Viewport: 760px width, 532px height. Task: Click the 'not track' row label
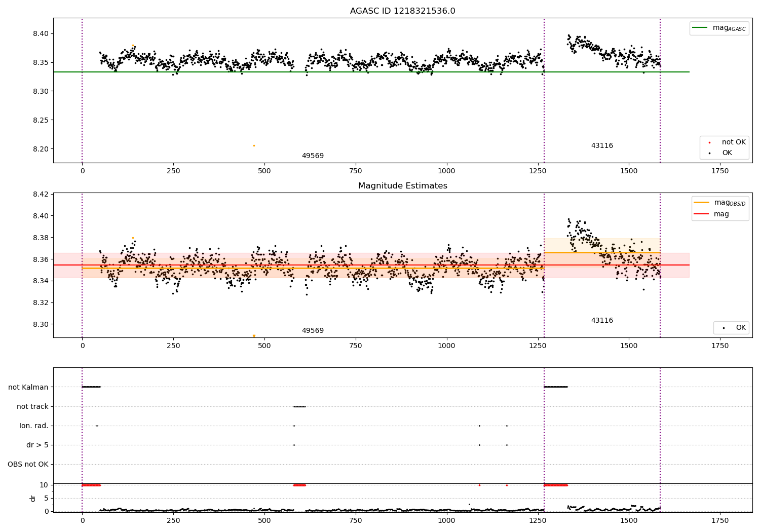32,406
